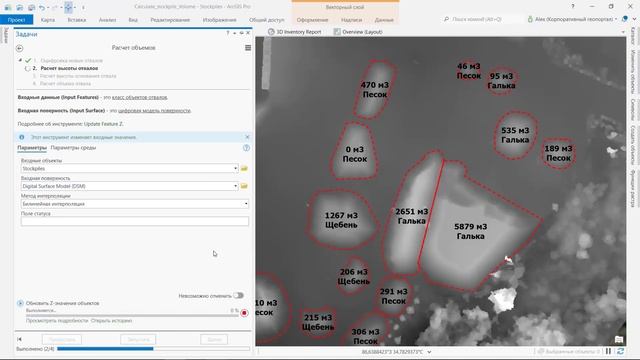Open the quick access toolbar customize arrow
Viewport: 640px width, 360px height.
[83, 7]
